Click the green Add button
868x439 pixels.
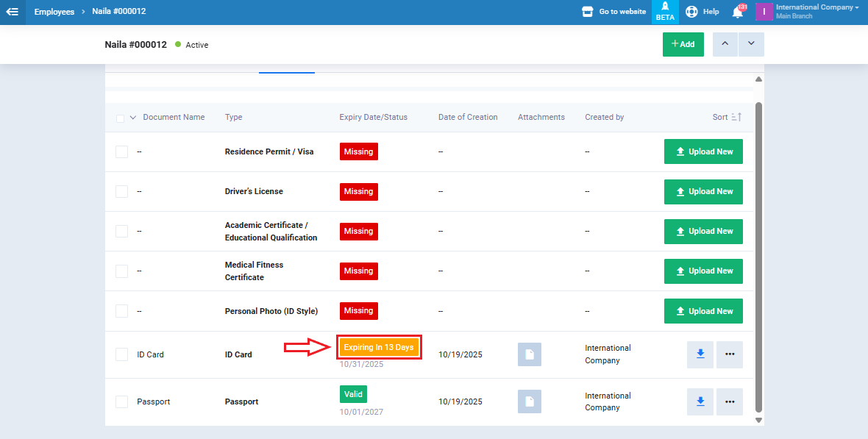click(x=683, y=44)
